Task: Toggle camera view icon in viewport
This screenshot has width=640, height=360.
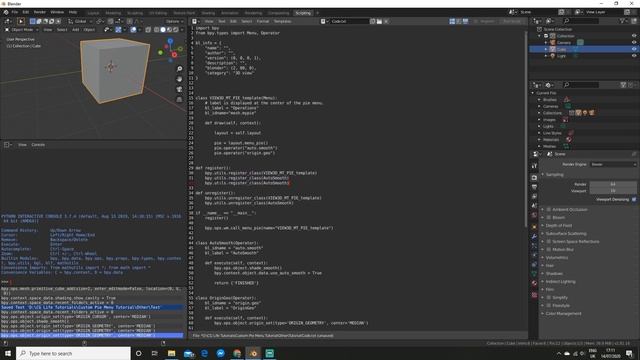Action: click(x=179, y=89)
